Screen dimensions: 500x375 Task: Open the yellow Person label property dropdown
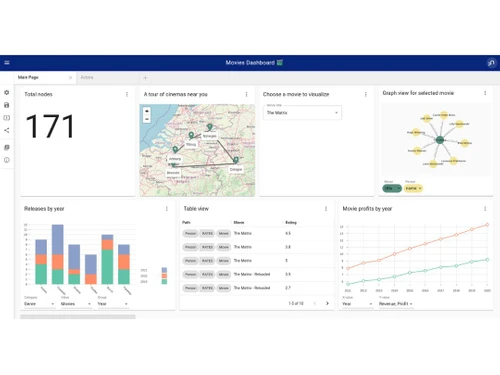413,188
